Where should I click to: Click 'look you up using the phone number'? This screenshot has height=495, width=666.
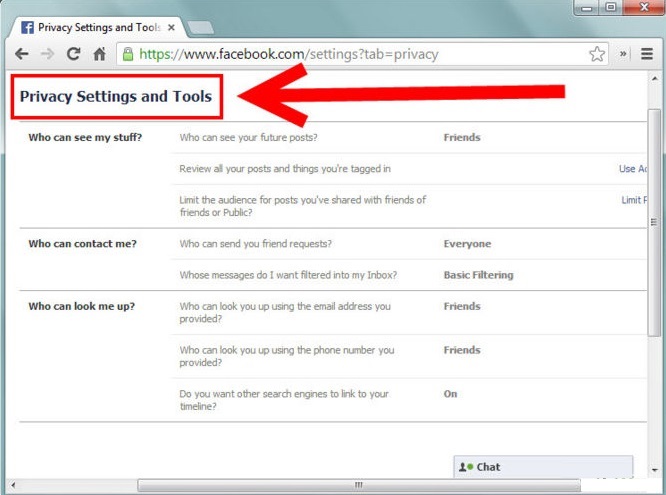click(x=287, y=356)
